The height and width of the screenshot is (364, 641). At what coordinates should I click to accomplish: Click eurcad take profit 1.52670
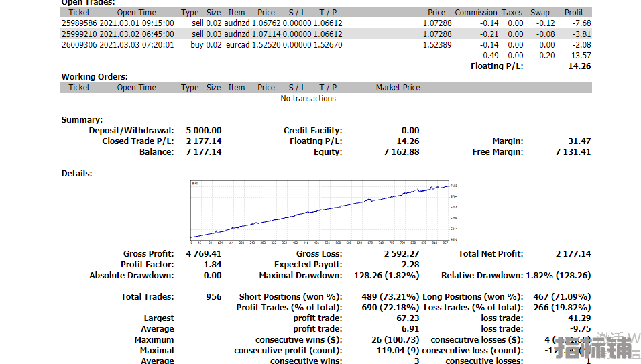click(328, 44)
